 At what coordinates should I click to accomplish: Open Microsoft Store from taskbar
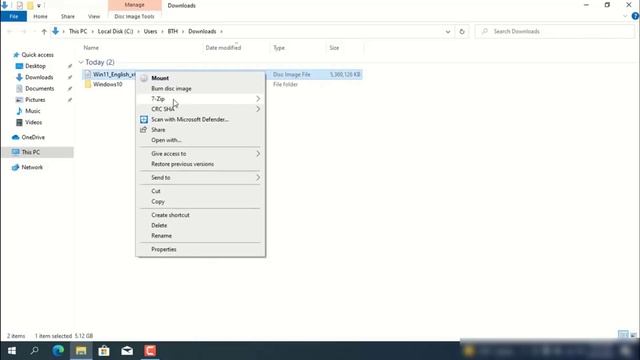click(x=104, y=351)
